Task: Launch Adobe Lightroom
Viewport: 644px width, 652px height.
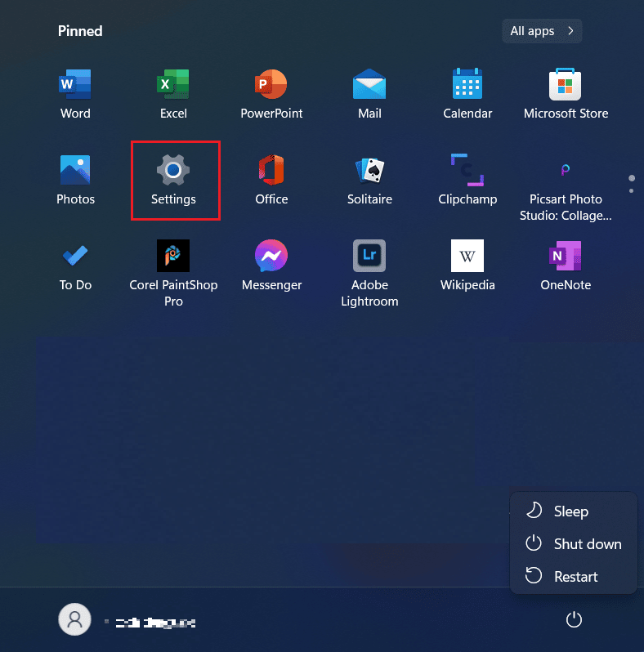Action: coord(369,274)
